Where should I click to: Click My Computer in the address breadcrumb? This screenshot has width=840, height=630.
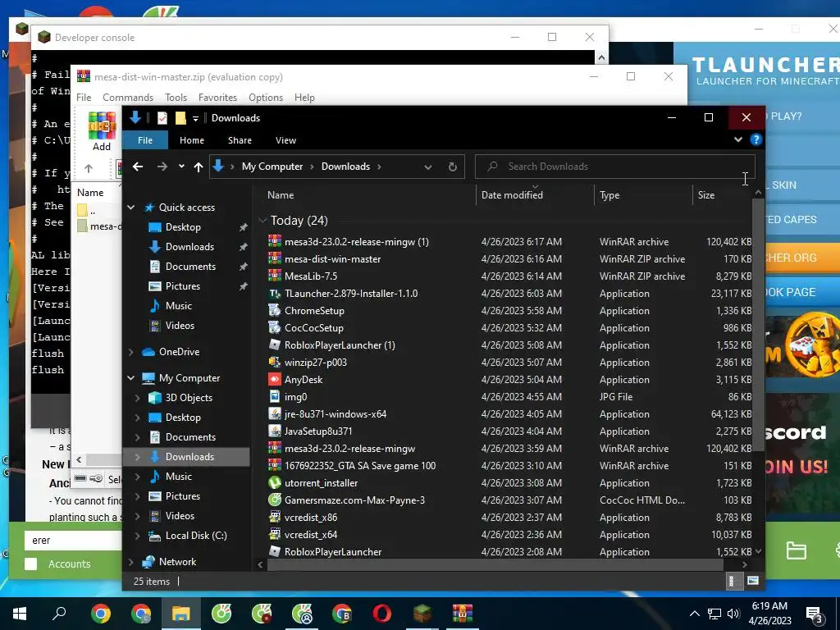tap(272, 167)
